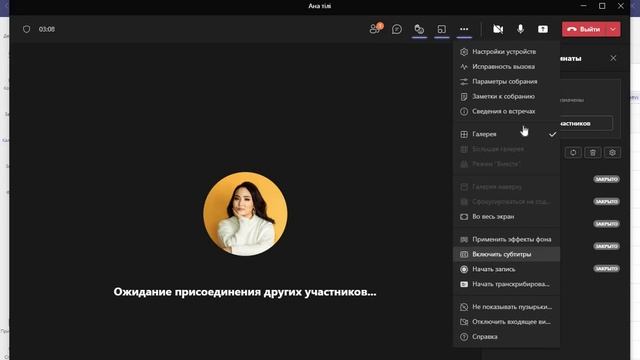Open the meeting chat icon

coord(397,29)
